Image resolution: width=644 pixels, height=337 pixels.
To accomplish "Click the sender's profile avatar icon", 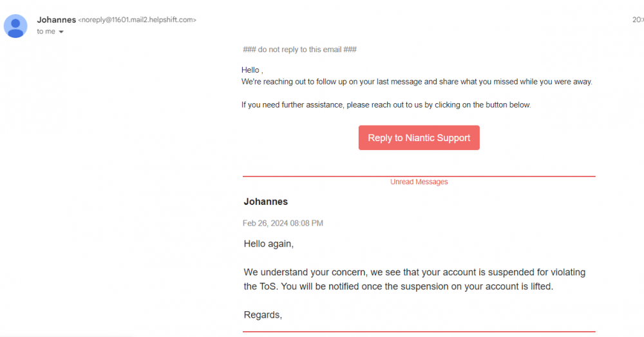I will tap(15, 26).
